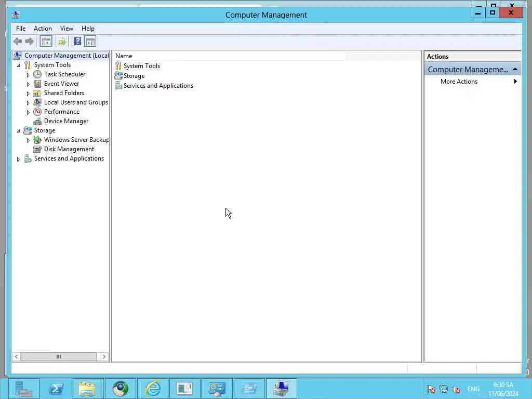This screenshot has height=399, width=532.
Task: Launch PowerShell from taskbar
Action: 56,389
